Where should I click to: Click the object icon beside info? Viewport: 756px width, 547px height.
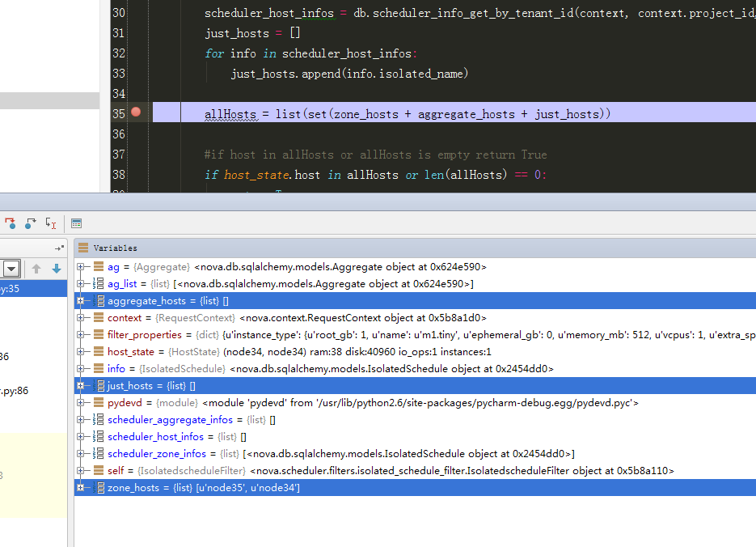click(99, 368)
